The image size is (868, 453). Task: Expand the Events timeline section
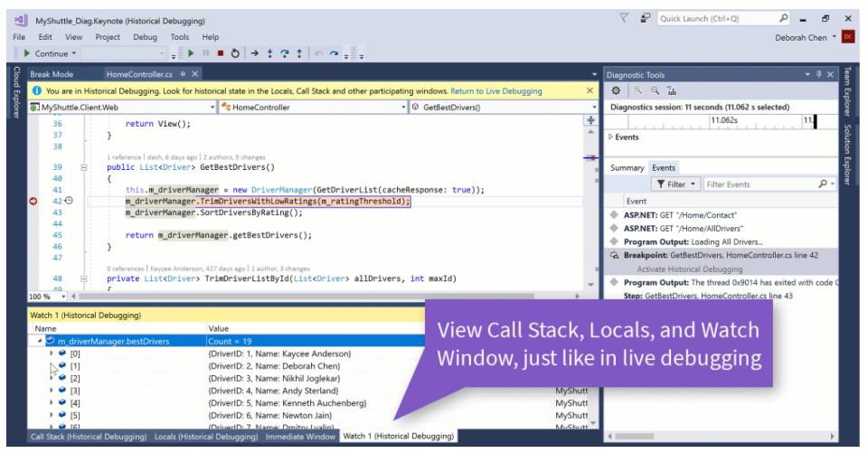[x=610, y=137]
